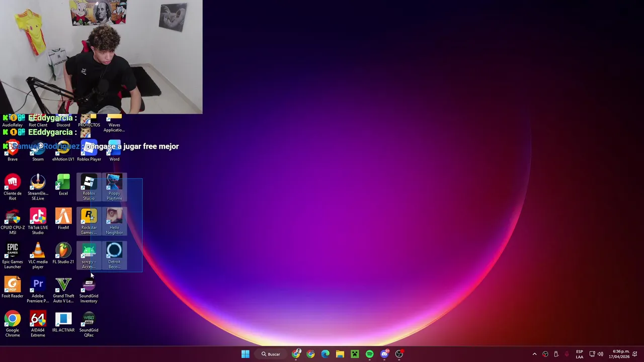This screenshot has width=644, height=362.
Task: Open the Windows Start menu
Action: (x=245, y=354)
